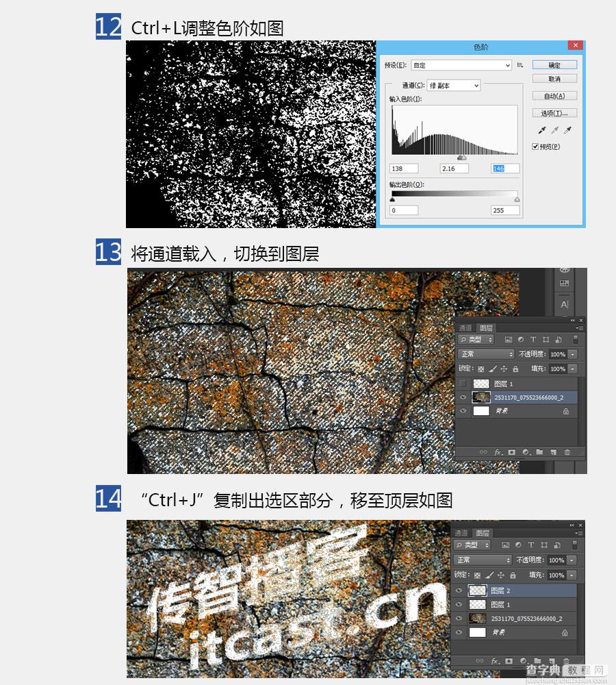
Task: Open 选项(T)... options button
Action: tap(554, 113)
